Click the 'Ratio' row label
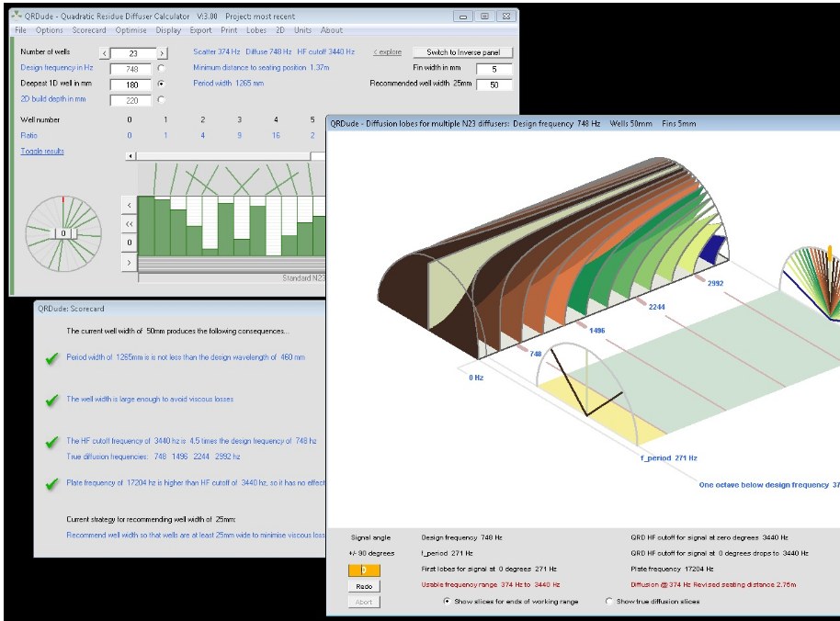Screen dimensions: 840x621 click(28, 135)
